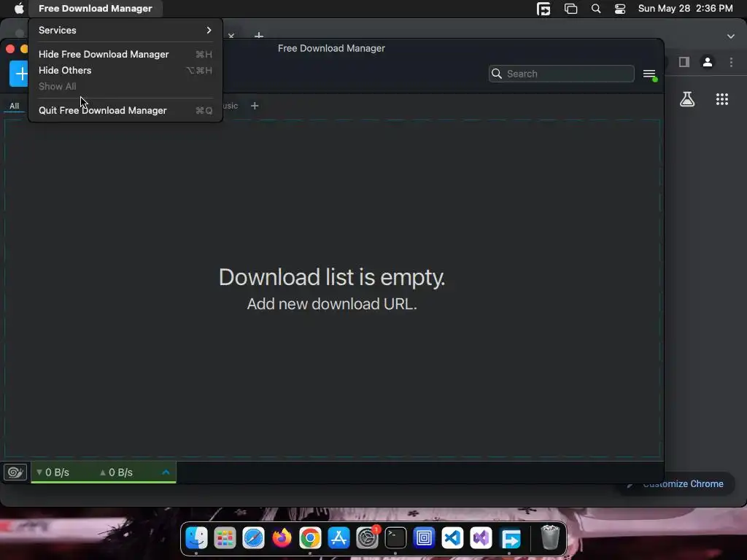The image size is (747, 560).
Task: Switch to the All downloads tab
Action: (x=15, y=106)
